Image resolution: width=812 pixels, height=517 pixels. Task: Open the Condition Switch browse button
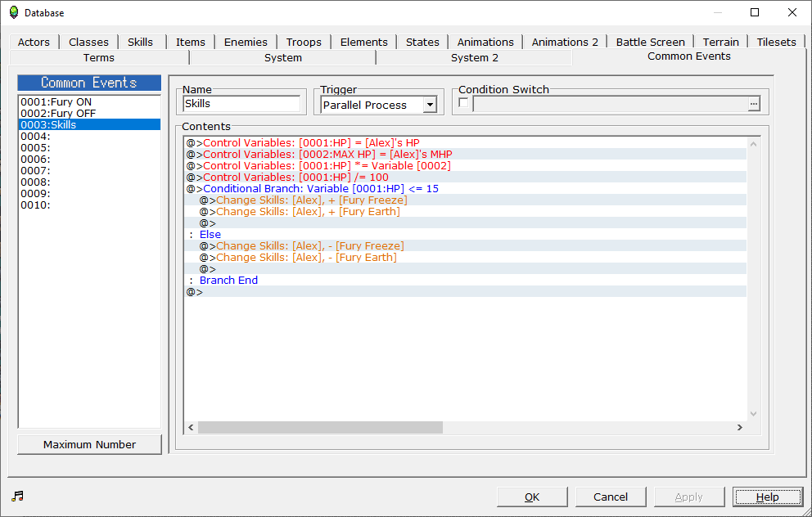tap(754, 104)
